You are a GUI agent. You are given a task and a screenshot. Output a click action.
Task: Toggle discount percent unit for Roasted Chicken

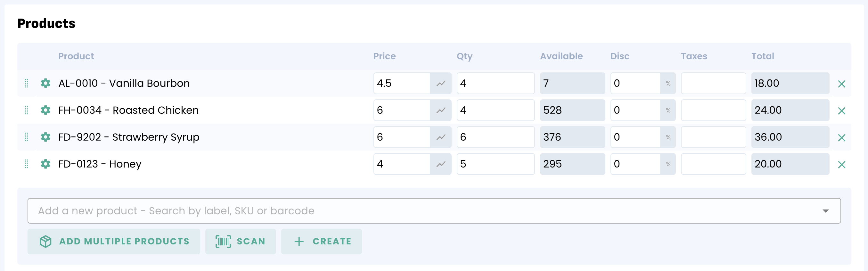click(668, 110)
